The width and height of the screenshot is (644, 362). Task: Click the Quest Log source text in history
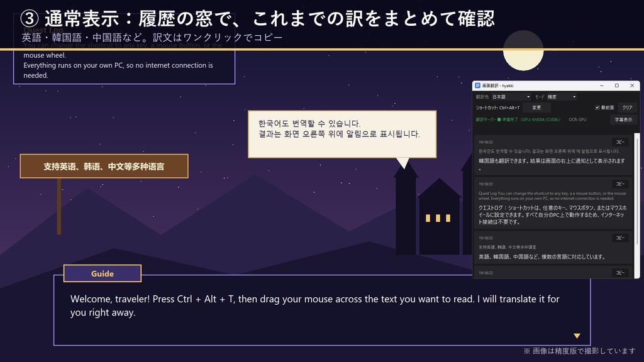click(x=552, y=196)
